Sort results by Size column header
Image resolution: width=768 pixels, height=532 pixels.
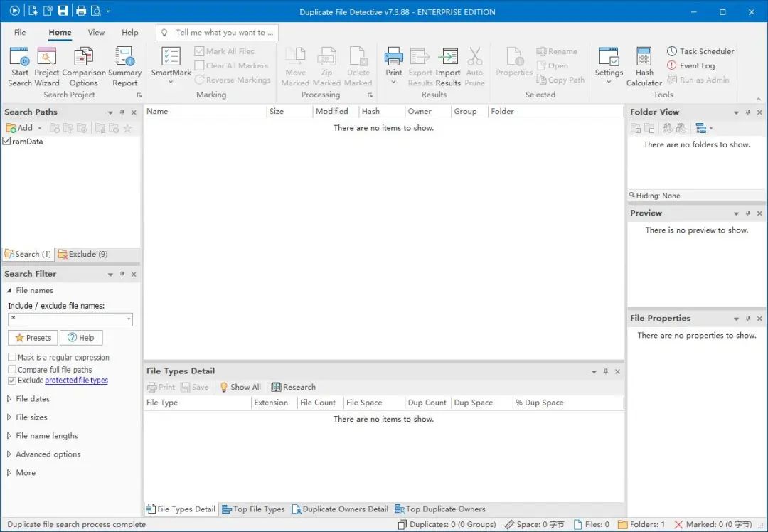[289, 111]
